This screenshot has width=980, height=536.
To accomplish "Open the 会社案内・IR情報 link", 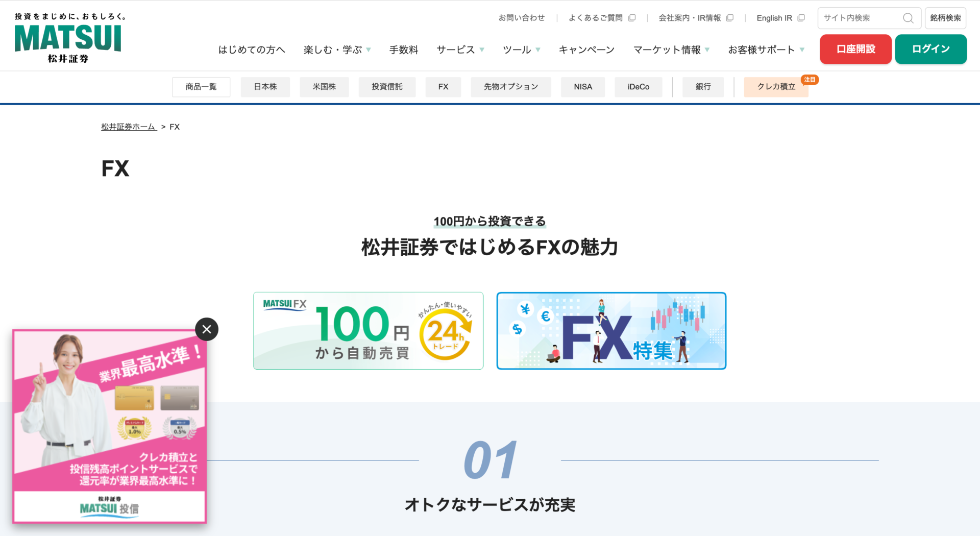I will point(690,18).
